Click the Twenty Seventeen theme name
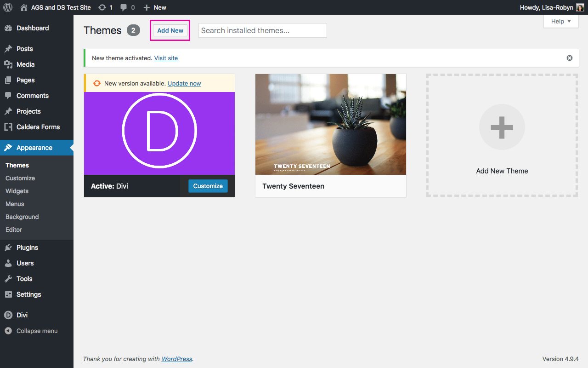Image resolution: width=588 pixels, height=368 pixels. pyautogui.click(x=293, y=186)
